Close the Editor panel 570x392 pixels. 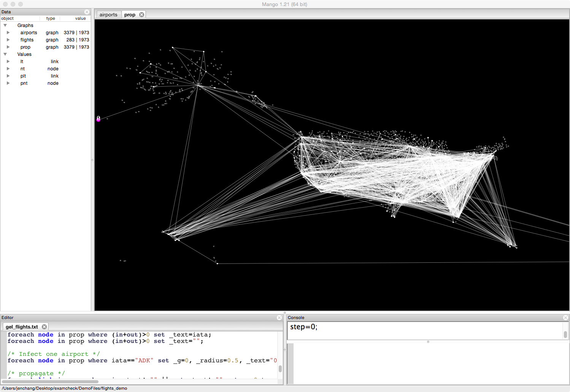click(279, 318)
